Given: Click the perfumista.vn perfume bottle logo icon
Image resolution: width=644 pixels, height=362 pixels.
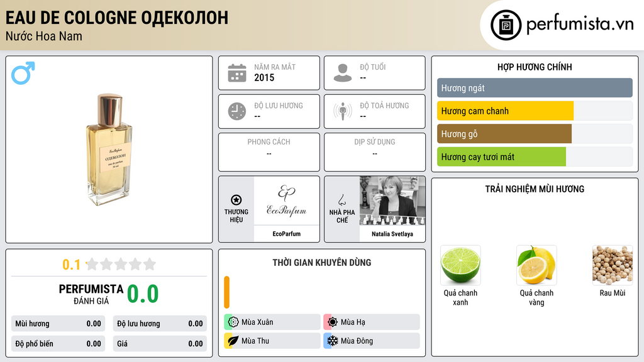Looking at the screenshot, I should click(x=506, y=25).
